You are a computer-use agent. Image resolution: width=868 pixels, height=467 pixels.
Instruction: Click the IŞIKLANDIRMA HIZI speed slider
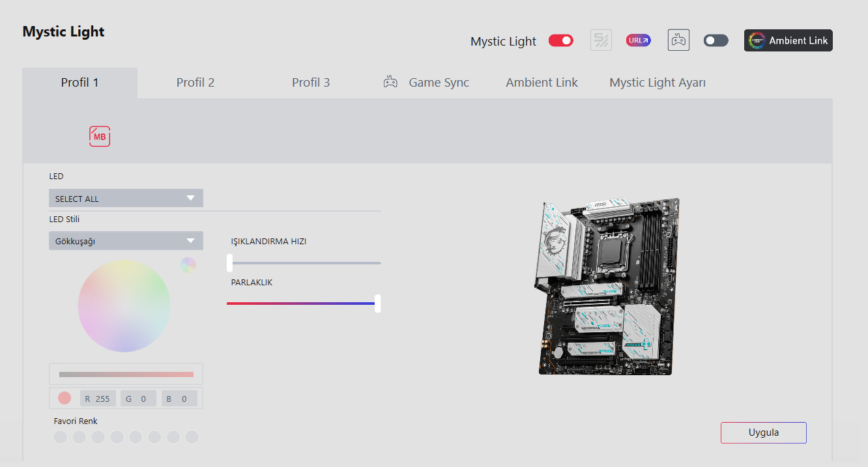pyautogui.click(x=304, y=263)
